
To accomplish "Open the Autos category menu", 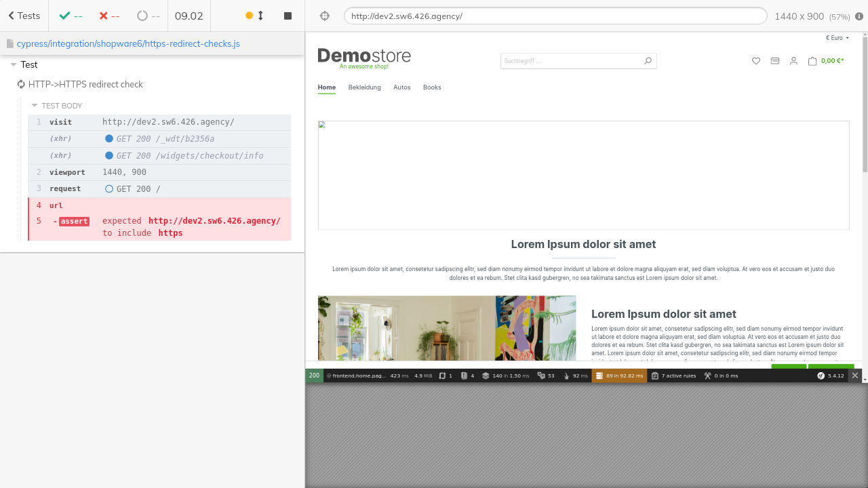I will 401,87.
